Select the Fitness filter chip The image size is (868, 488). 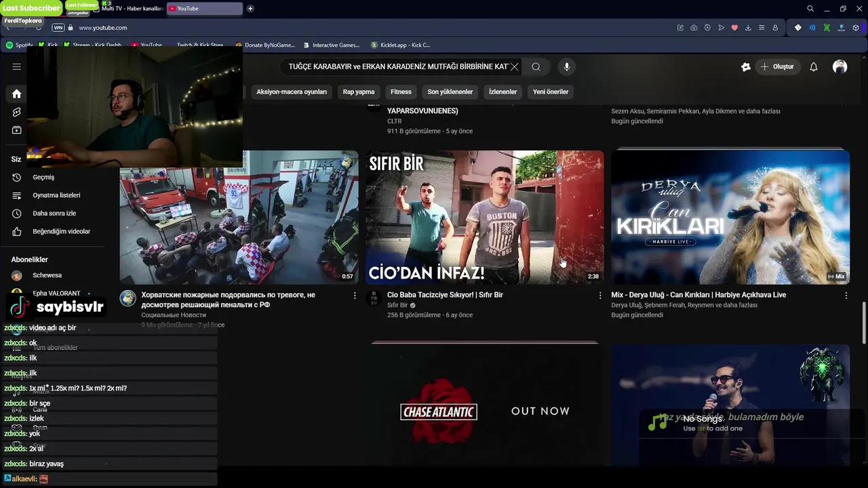pyautogui.click(x=401, y=91)
